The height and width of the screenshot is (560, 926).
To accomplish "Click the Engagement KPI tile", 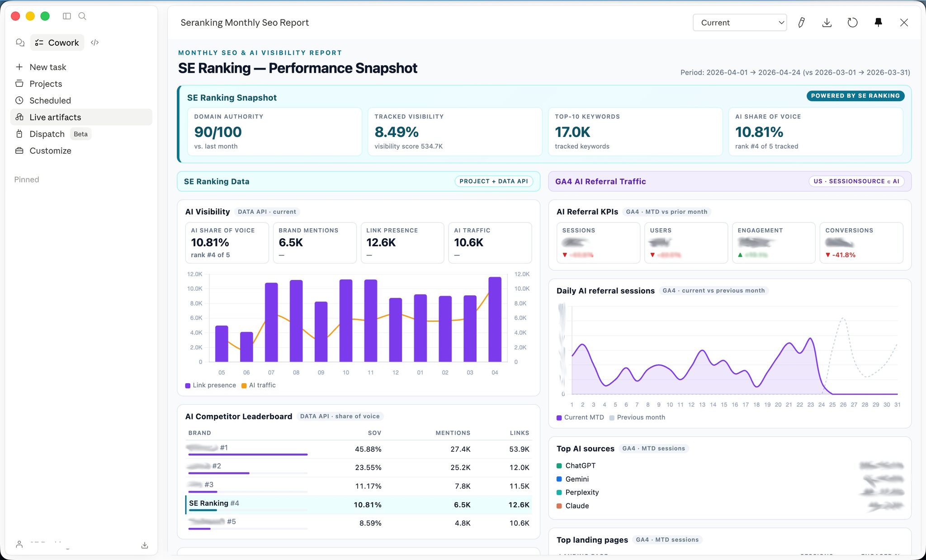I will coord(774,243).
